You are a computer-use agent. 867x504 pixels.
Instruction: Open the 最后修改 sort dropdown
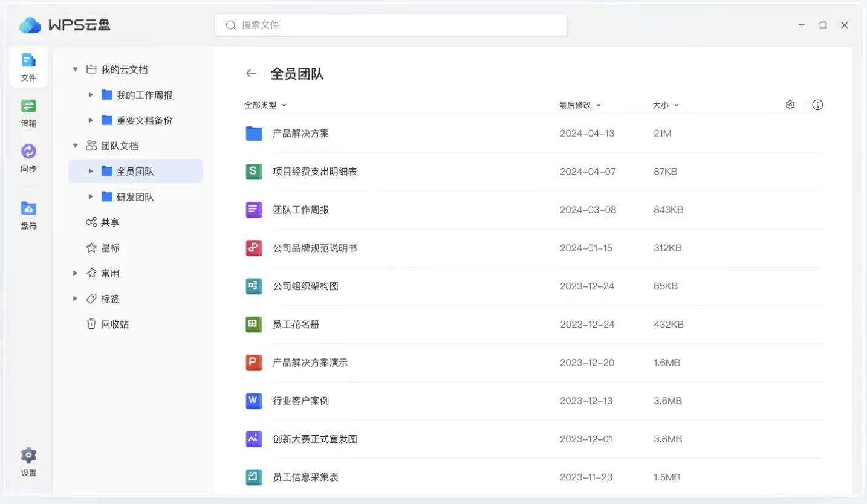[580, 105]
